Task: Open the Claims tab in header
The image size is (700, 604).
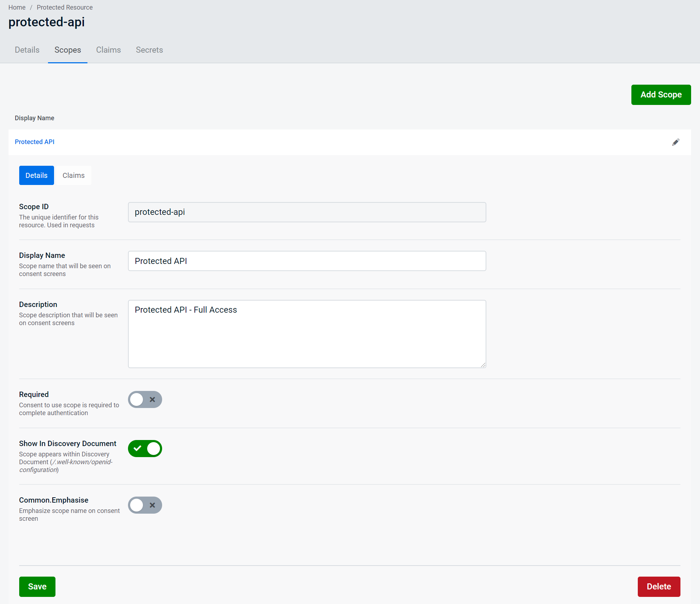Action: 108,50
